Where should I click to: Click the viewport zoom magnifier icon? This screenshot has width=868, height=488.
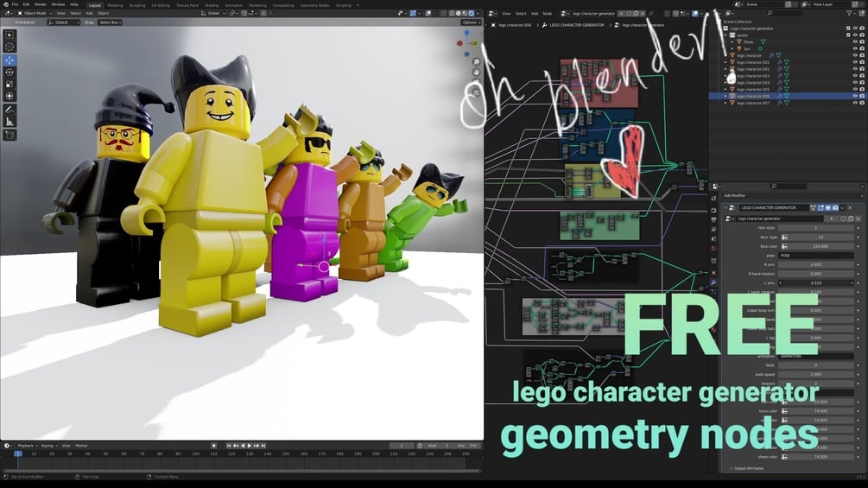[476, 62]
